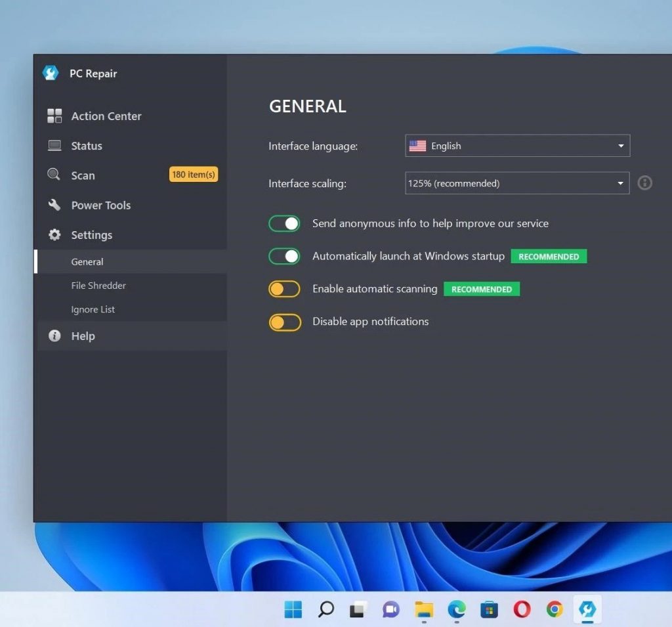The height and width of the screenshot is (627, 672).
Task: Click the 180 item(s) badge on Scan
Action: click(x=193, y=175)
